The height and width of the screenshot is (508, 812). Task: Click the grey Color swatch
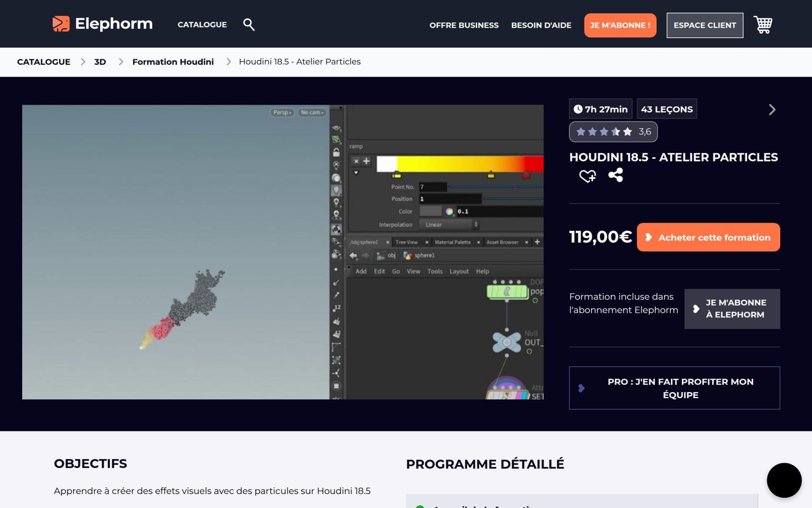click(430, 212)
